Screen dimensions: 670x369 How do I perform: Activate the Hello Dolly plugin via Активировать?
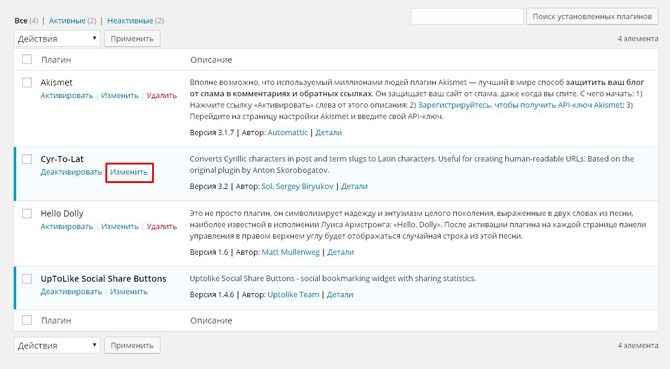67,226
